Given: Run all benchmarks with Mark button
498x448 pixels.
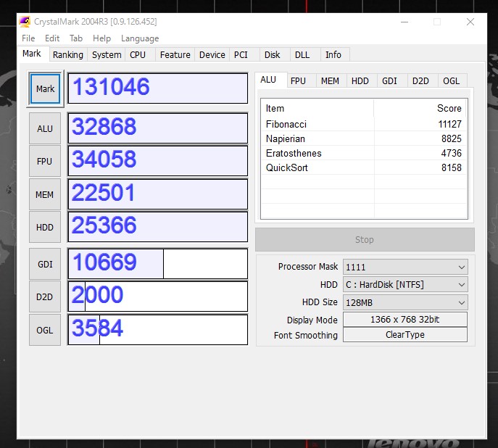Looking at the screenshot, I should 45,88.
